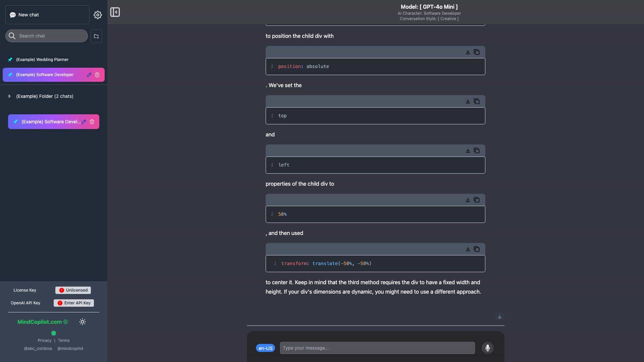Create a new chat folder
Viewport: 644px width, 362px height.
(96, 36)
